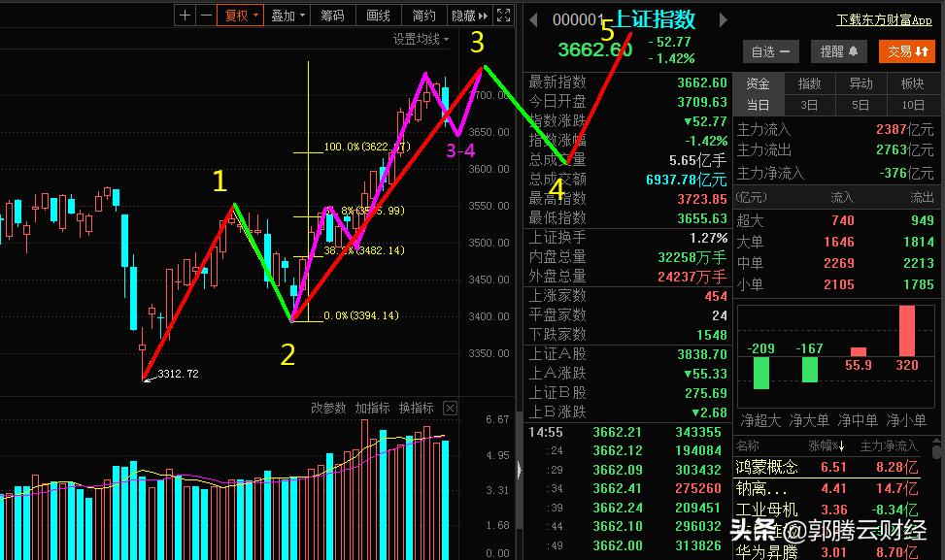The height and width of the screenshot is (560, 945).
Task: Sort sector list by 涨幅
Action: [827, 446]
